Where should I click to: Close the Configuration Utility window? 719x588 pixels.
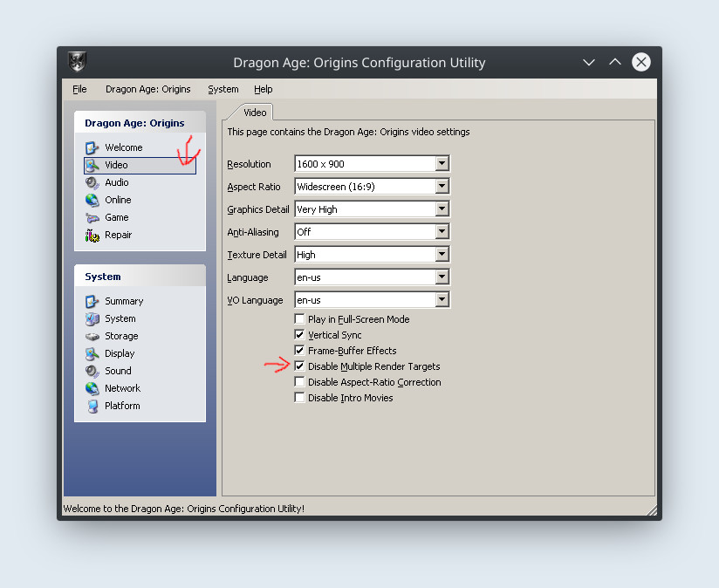(641, 62)
